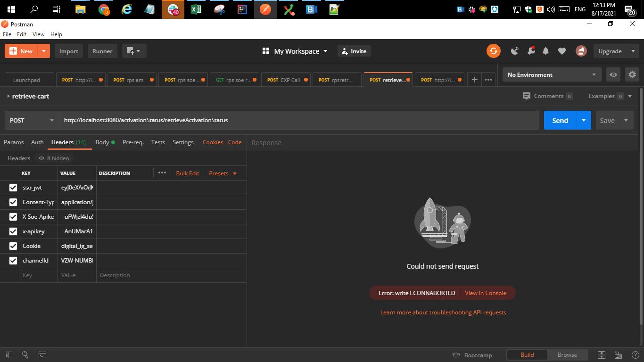The width and height of the screenshot is (644, 362).
Task: Toggle the sidebar using bottom-left icon
Action: pos(8,355)
